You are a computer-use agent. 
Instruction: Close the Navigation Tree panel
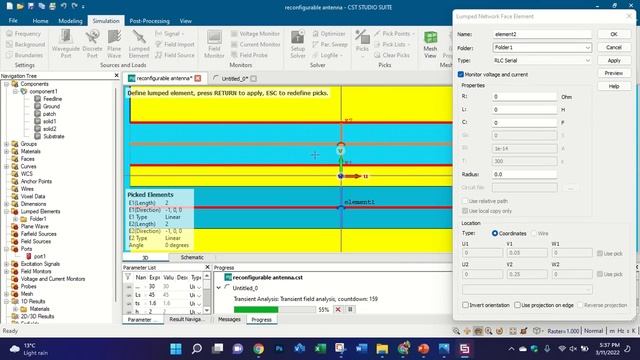[x=116, y=76]
